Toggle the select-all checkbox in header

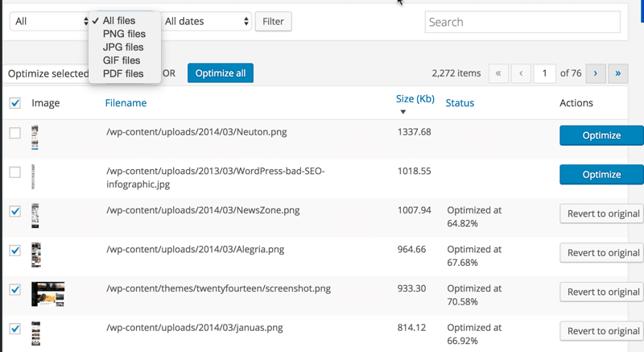[x=14, y=103]
